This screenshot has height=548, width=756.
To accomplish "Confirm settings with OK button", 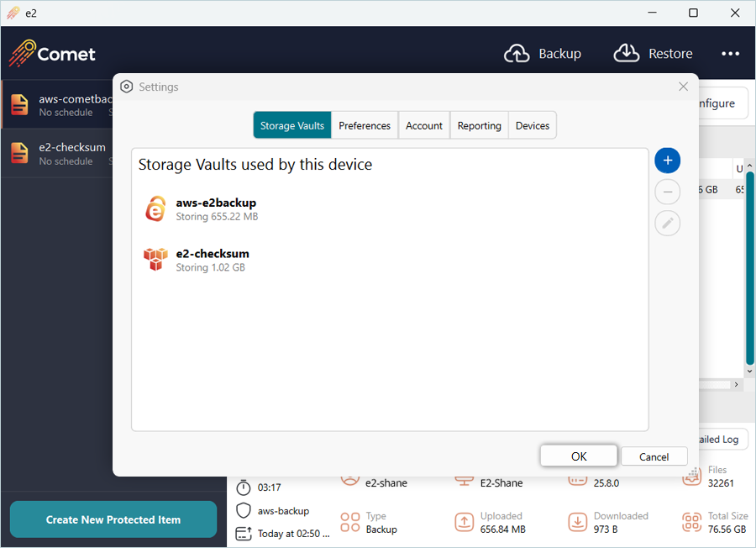I will 579,456.
